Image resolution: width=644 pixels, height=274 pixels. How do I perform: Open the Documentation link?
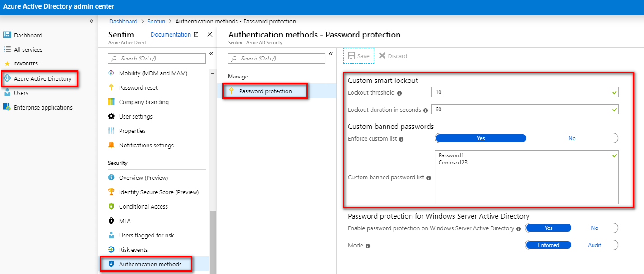tap(171, 35)
